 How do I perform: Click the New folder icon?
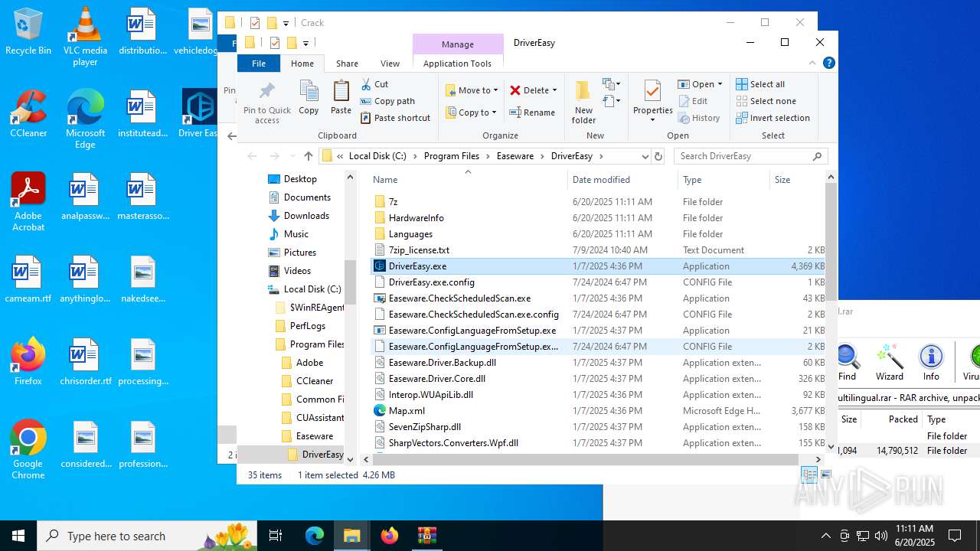583,91
